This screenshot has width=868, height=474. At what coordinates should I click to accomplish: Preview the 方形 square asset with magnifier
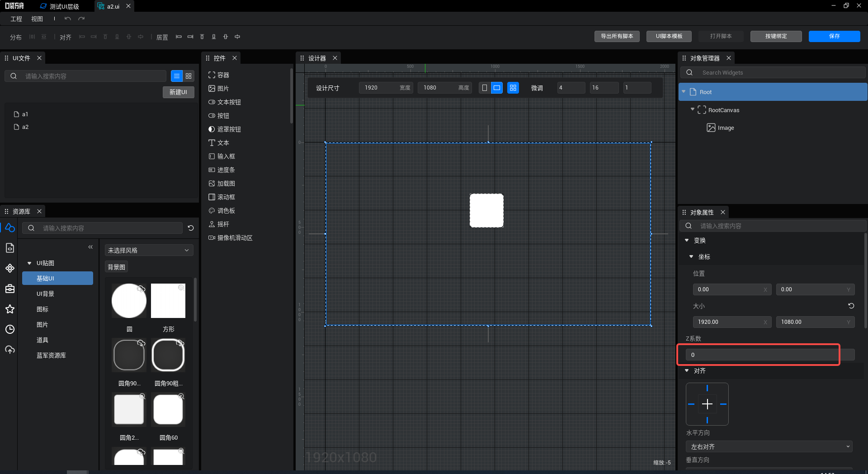181,288
